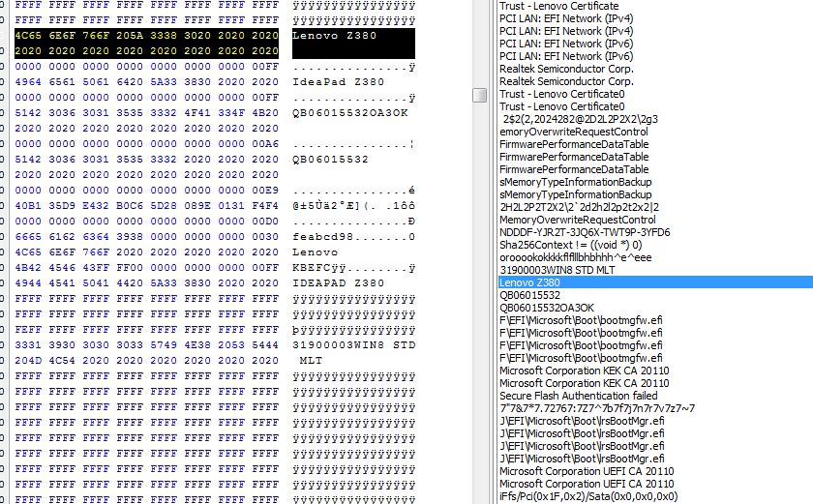The height and width of the screenshot is (504, 813).
Task: Select 'NDDDF-YJR2T-3JQ6X-TWT9P-3YFD6' string entry
Action: 585,232
